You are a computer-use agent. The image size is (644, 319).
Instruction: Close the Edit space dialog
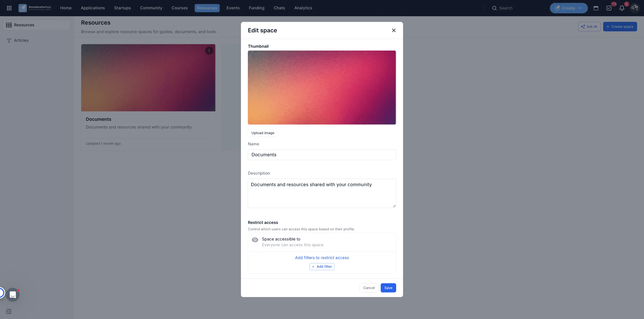[394, 30]
